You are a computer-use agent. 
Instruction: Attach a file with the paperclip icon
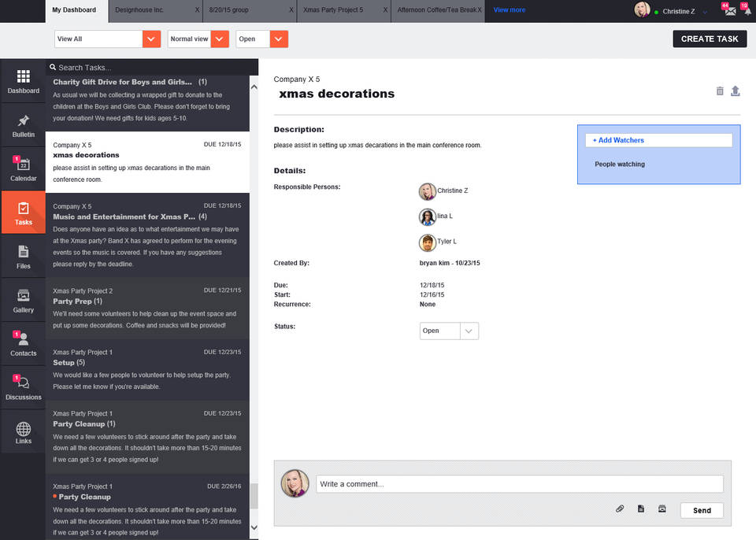(x=620, y=509)
